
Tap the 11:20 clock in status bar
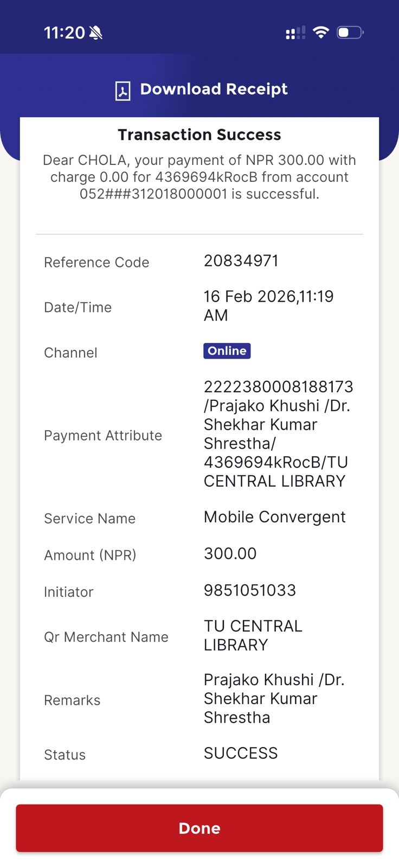click(x=64, y=33)
